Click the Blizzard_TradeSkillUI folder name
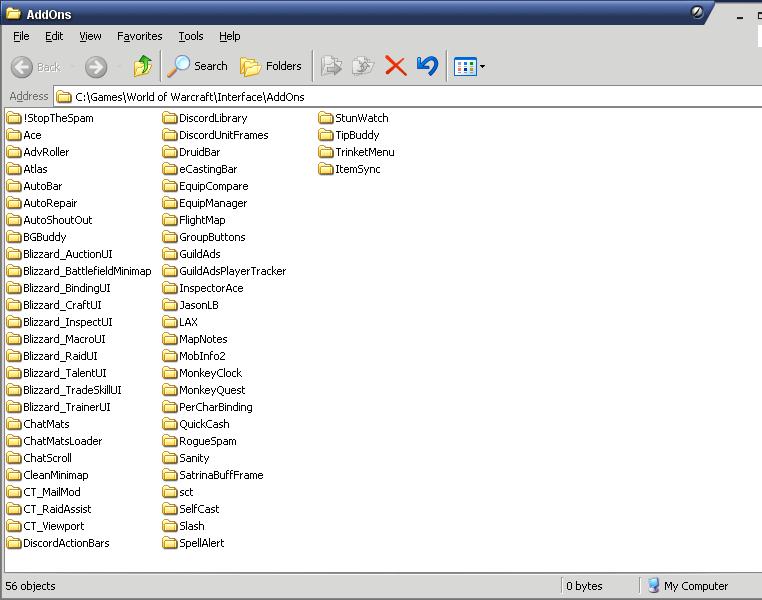The image size is (762, 600). [x=73, y=390]
